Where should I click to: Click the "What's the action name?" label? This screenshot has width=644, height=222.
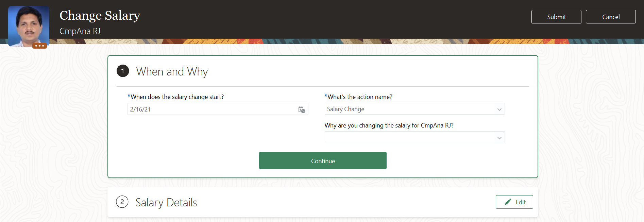tap(359, 97)
